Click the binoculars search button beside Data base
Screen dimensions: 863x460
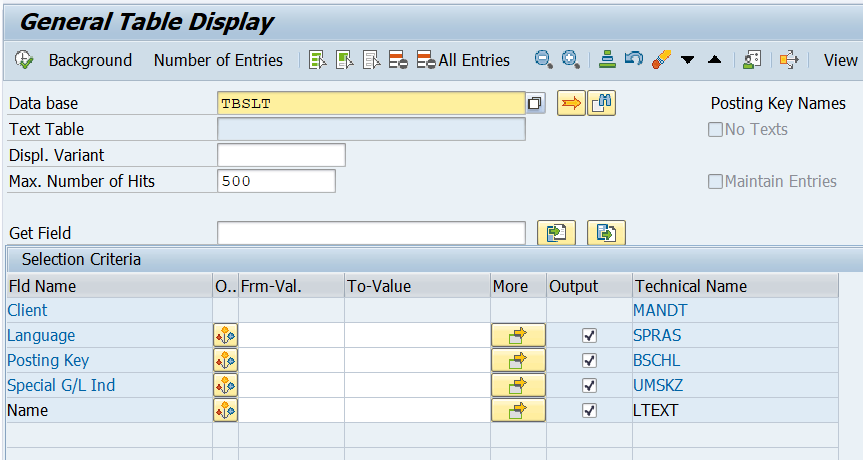(x=602, y=103)
